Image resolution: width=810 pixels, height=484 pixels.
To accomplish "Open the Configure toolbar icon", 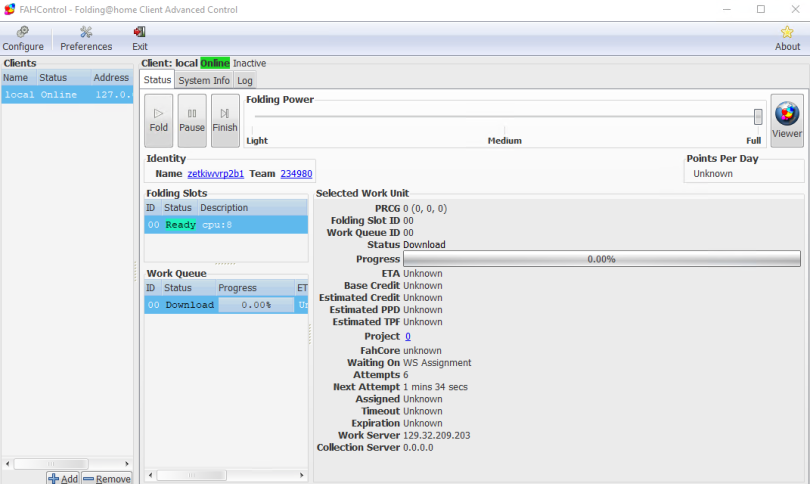I will [x=23, y=39].
